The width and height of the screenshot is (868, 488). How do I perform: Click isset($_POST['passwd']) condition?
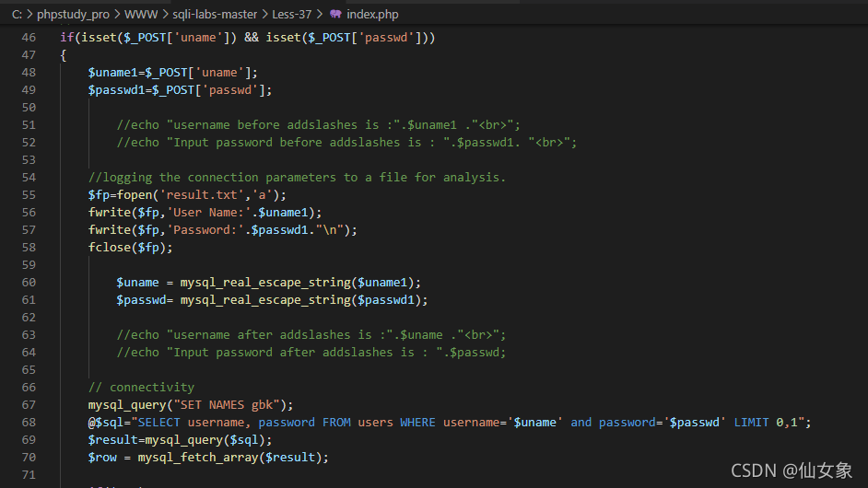[x=347, y=38]
